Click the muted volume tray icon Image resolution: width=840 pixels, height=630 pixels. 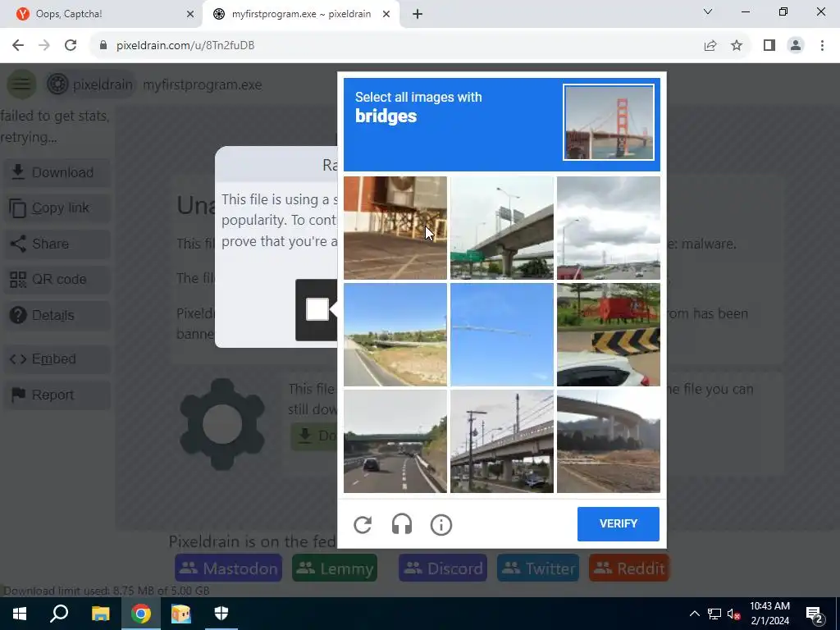point(733,614)
